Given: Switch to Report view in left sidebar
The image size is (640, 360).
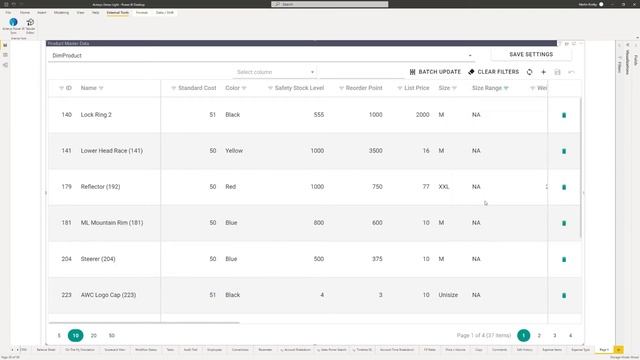Looking at the screenshot, I should [5, 45].
